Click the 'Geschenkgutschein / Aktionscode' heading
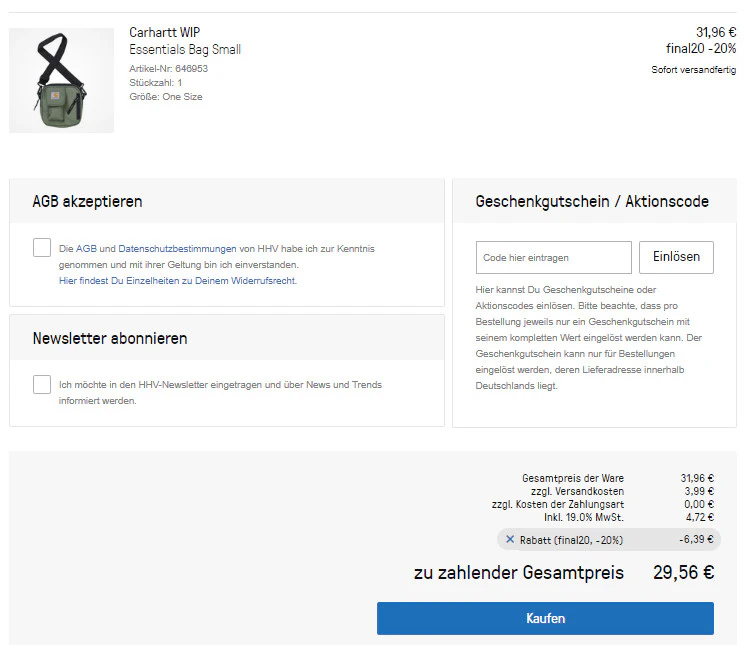The width and height of the screenshot is (746, 645). (x=592, y=202)
